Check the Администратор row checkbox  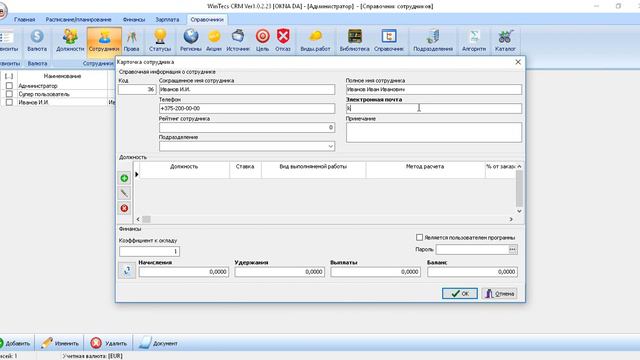(9, 86)
